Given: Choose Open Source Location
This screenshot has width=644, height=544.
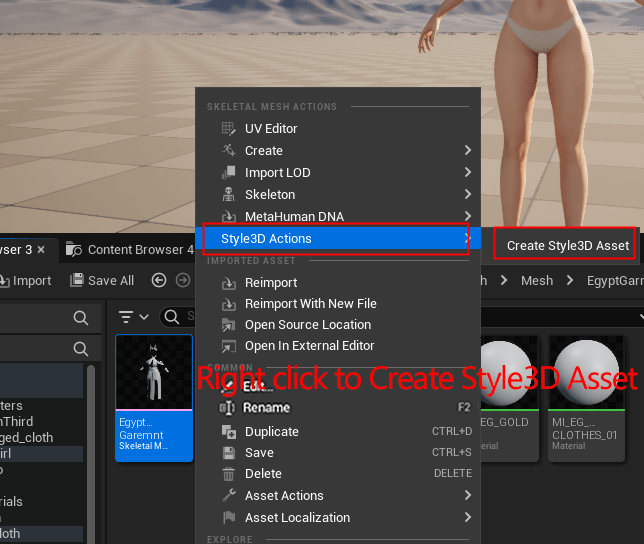Looking at the screenshot, I should 308,325.
